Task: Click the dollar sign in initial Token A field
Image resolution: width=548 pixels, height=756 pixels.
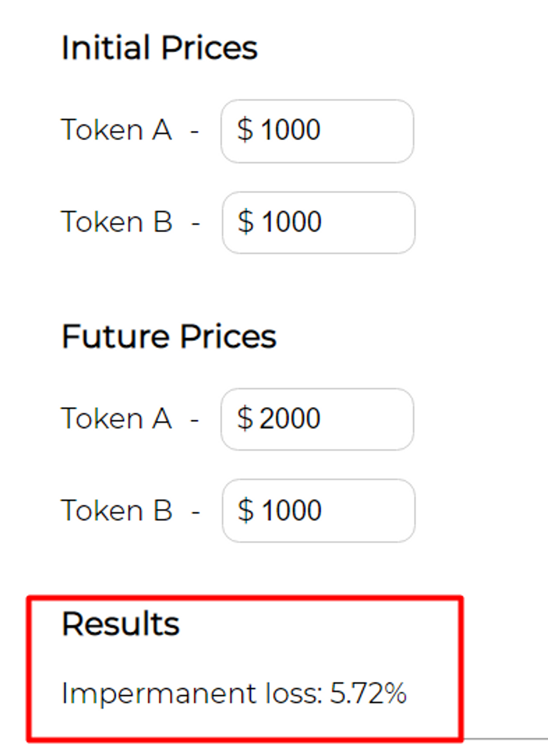Action: coord(245,130)
